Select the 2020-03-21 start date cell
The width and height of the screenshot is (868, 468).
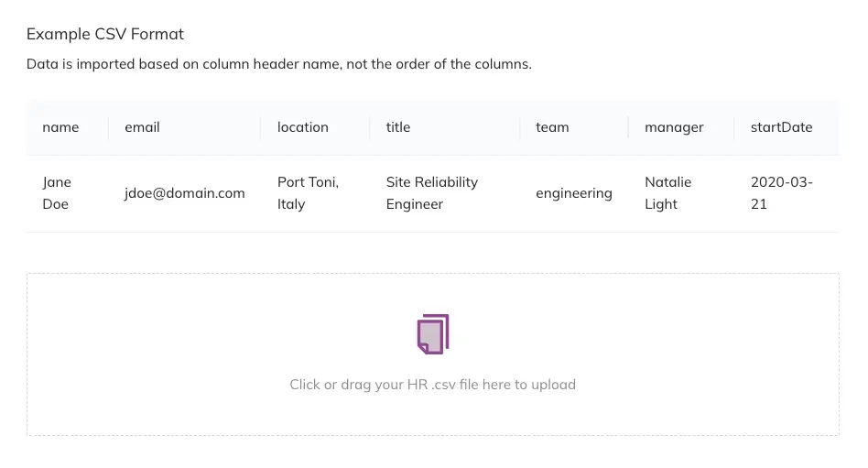pos(781,193)
